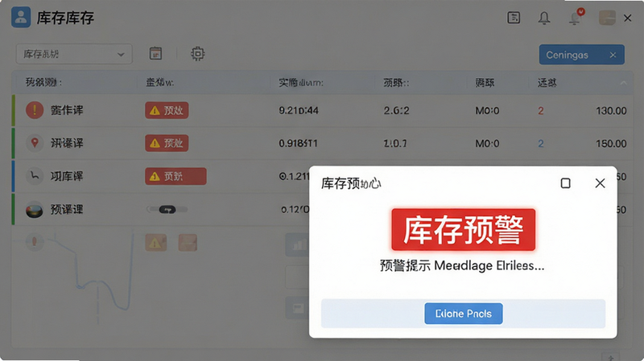Image resolution: width=644 pixels, height=361 pixels.
Task: Click the location pin icon in second row
Action: (35, 143)
